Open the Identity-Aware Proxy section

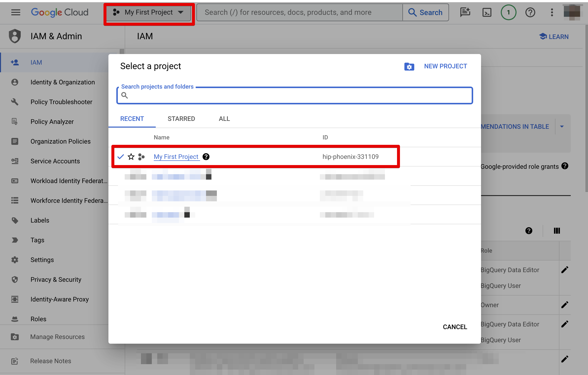60,299
